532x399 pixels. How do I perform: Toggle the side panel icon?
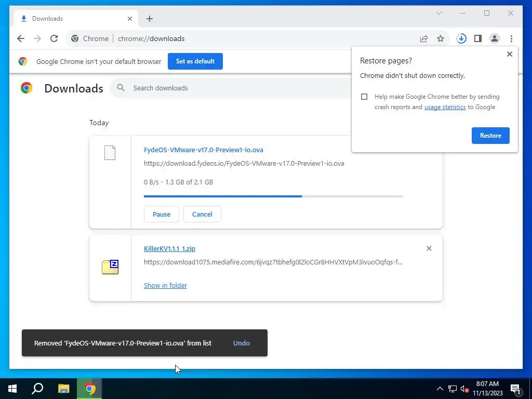click(478, 38)
